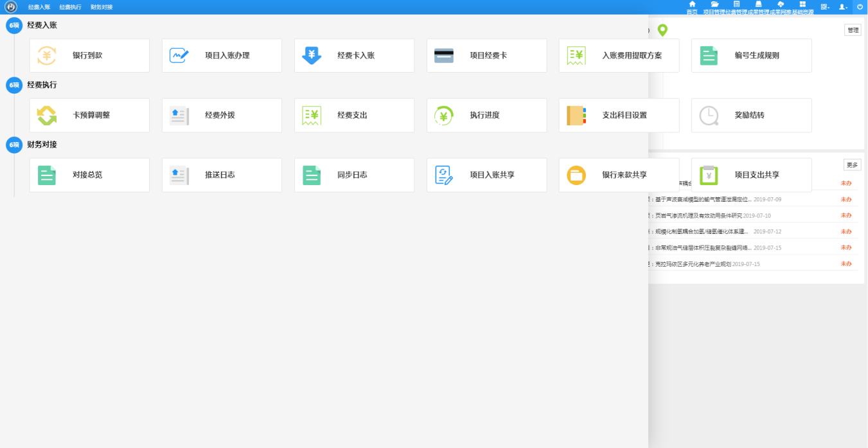The width and height of the screenshot is (868, 448).
Task: Click the 更多 button
Action: (852, 165)
